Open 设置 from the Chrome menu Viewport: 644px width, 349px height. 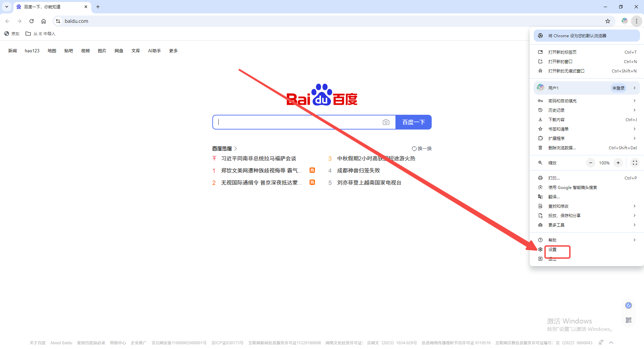click(x=587, y=249)
